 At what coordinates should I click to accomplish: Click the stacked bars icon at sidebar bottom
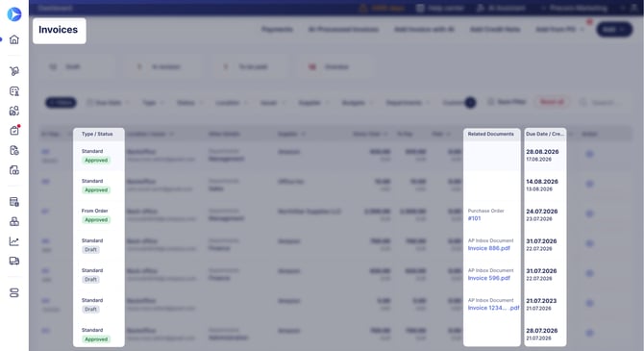coord(14,292)
